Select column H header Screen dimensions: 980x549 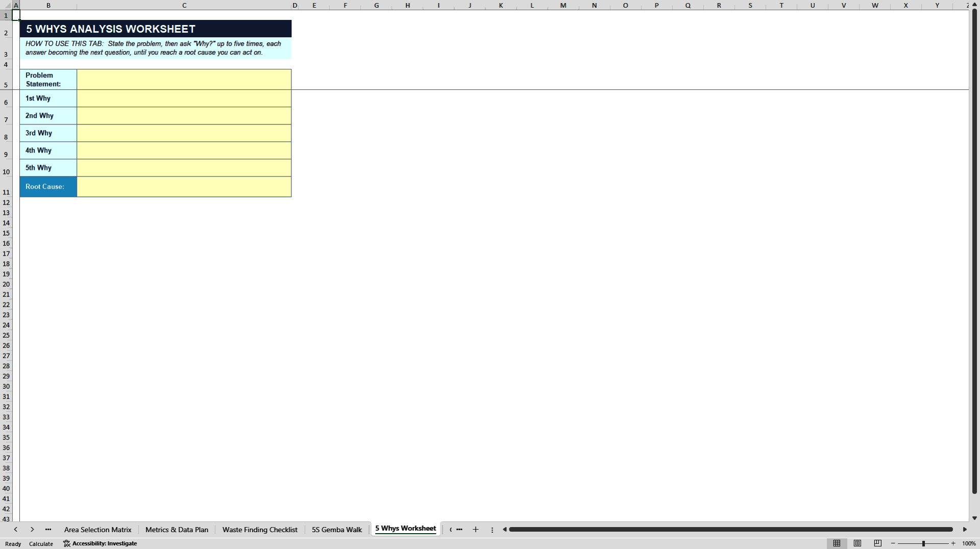pos(407,5)
